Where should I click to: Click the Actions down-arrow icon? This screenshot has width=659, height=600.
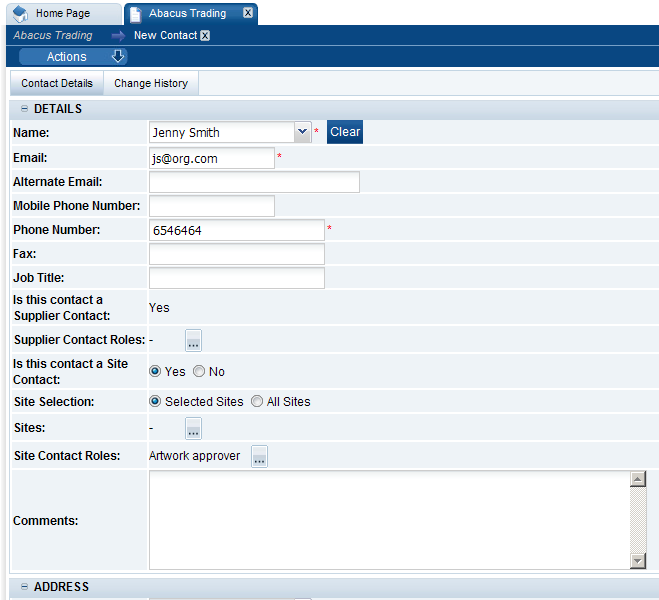point(118,56)
